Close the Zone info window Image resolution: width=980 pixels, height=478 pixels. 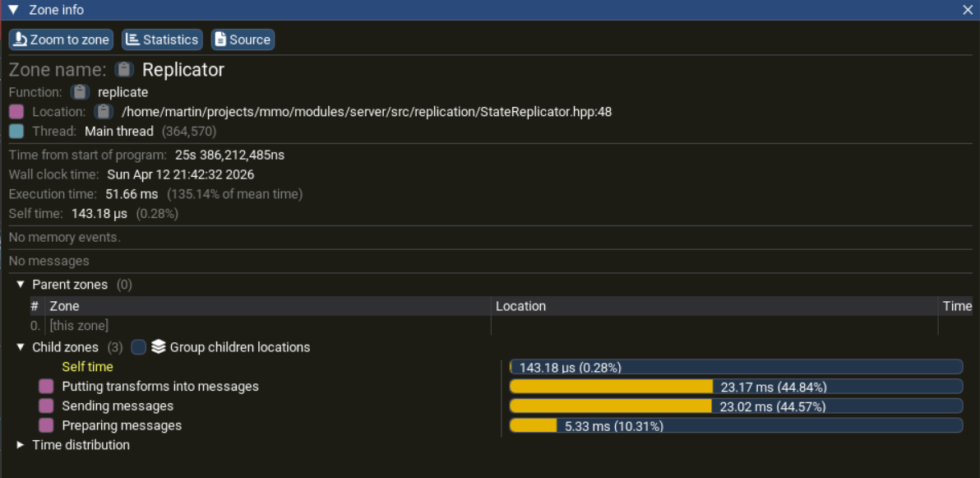point(968,10)
